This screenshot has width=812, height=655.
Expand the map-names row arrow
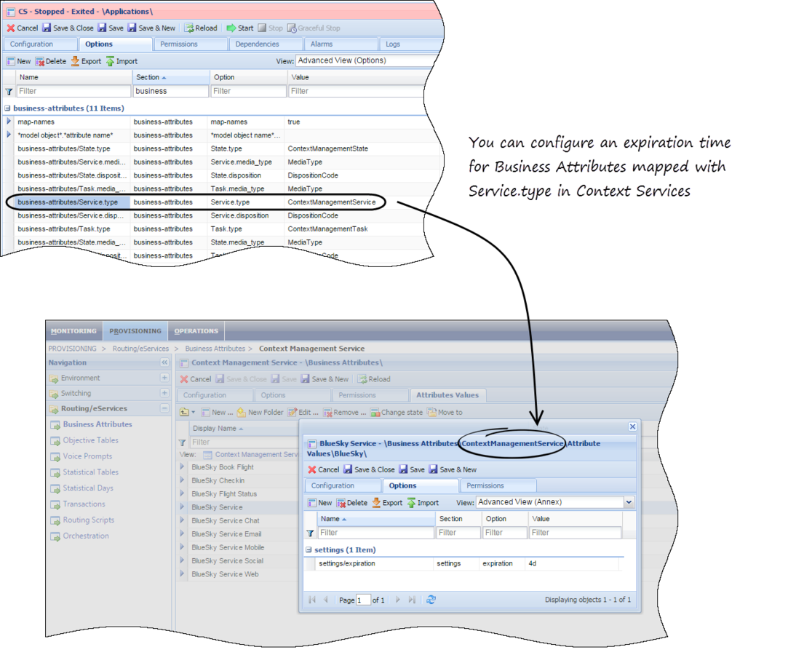coord(9,122)
